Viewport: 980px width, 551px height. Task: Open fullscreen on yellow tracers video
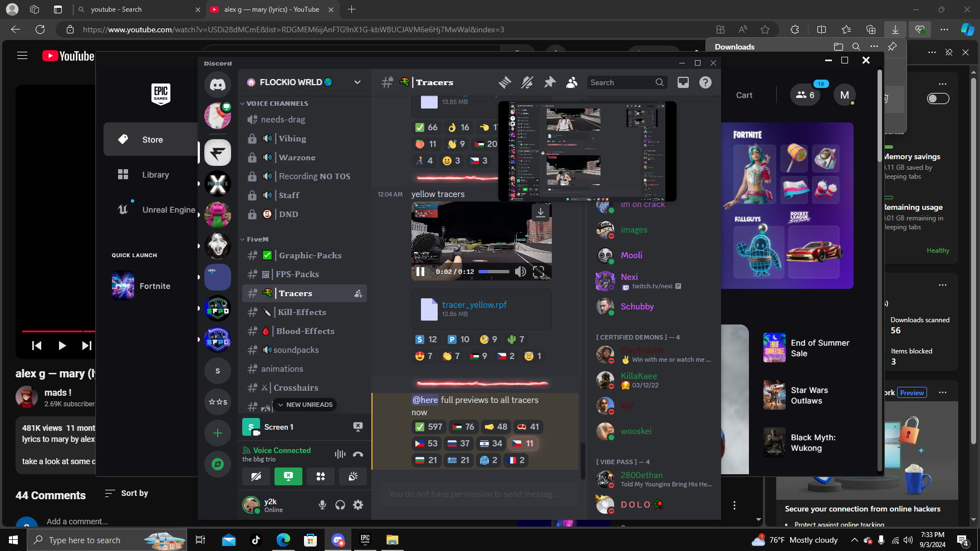538,272
